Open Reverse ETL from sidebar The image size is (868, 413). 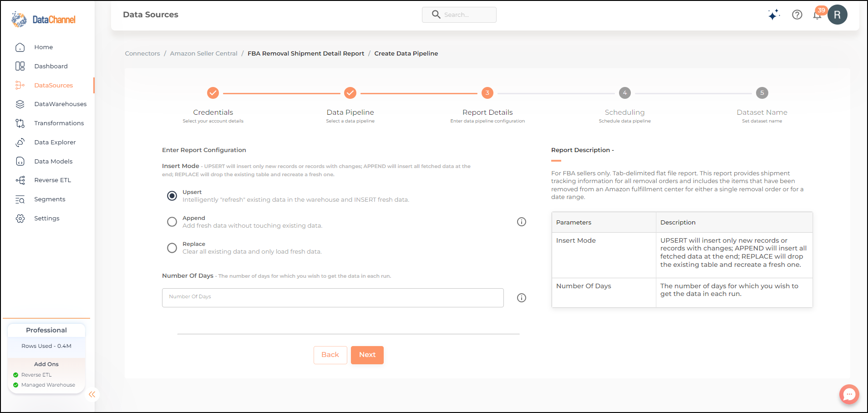tap(53, 180)
